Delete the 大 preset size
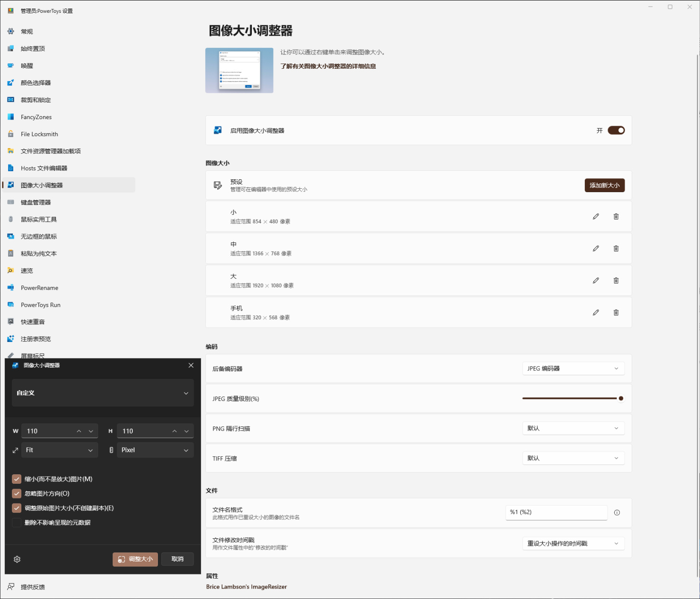 [x=616, y=280]
